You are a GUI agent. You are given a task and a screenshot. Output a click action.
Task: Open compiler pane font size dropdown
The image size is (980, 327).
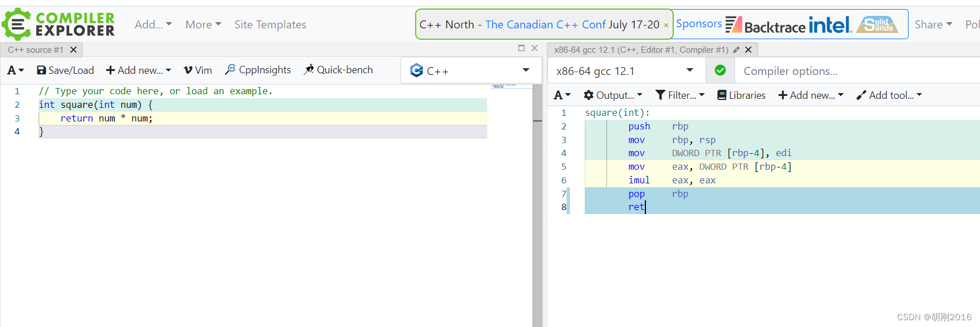562,95
